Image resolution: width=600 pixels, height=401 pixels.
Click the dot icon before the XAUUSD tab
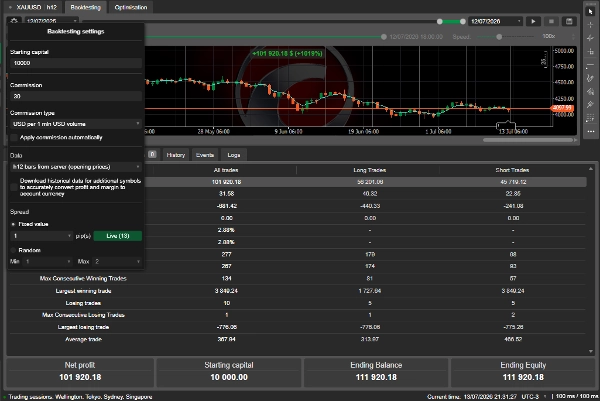click(x=10, y=7)
